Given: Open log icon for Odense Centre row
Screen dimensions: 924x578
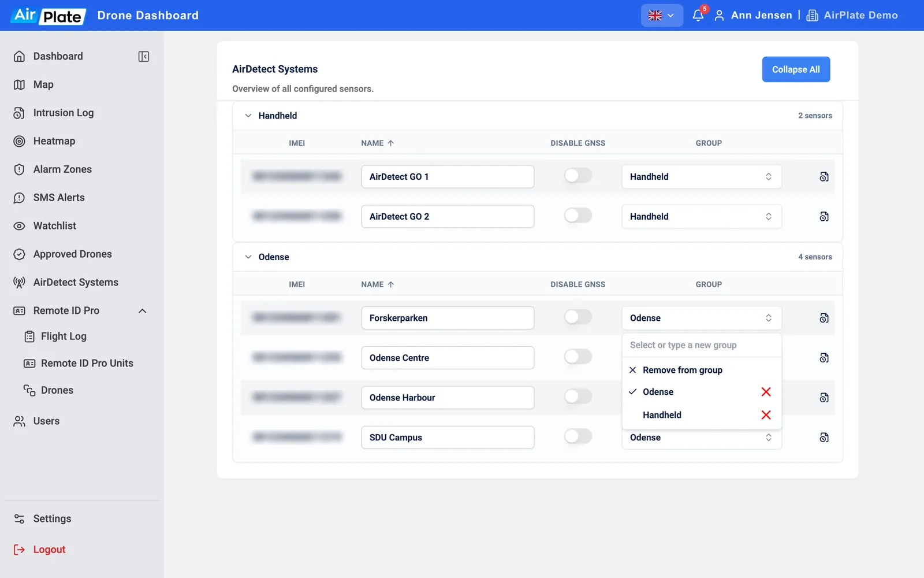Looking at the screenshot, I should (824, 358).
